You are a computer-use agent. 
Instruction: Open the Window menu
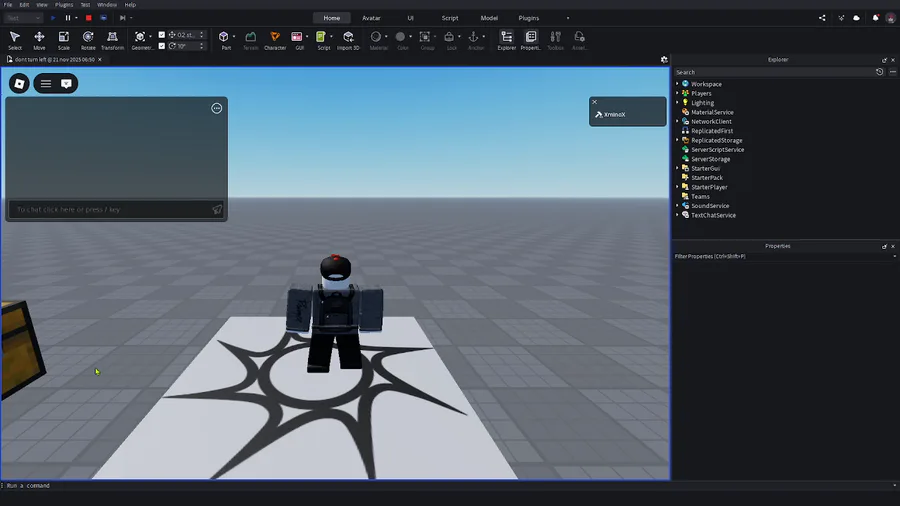[107, 5]
